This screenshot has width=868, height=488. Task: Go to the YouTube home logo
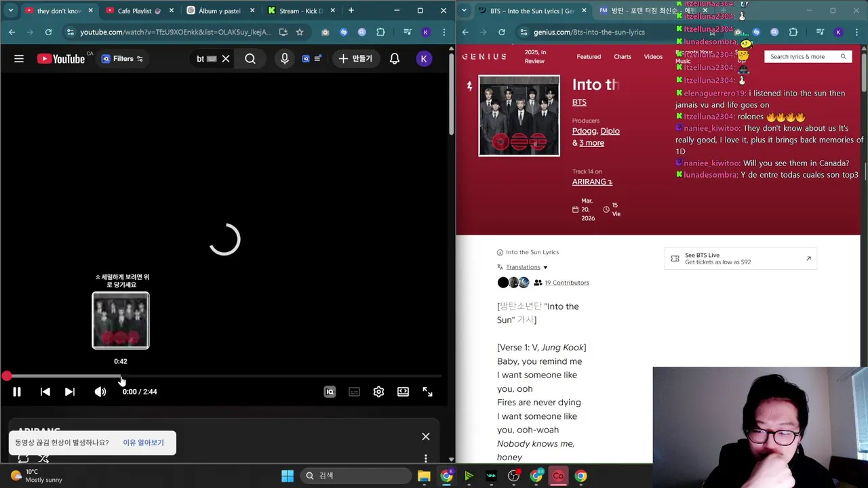click(x=61, y=59)
